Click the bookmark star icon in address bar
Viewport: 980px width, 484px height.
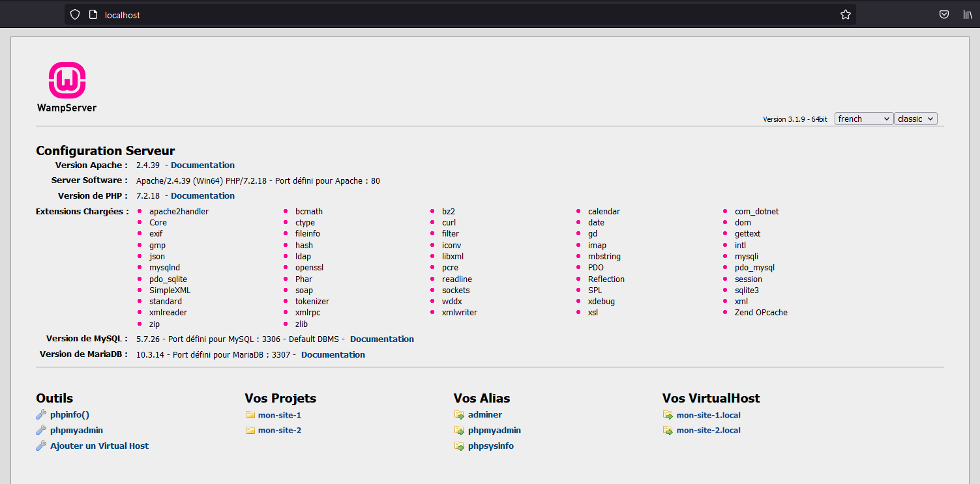[845, 14]
